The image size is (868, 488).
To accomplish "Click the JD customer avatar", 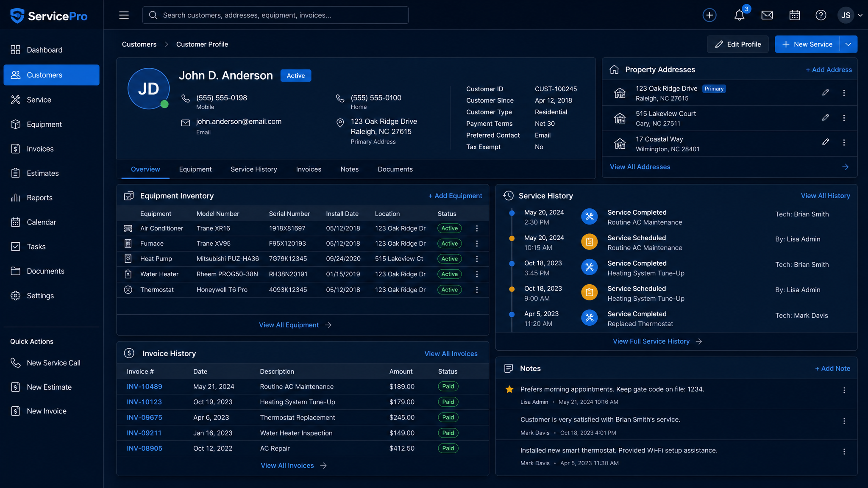I will 148,89.
